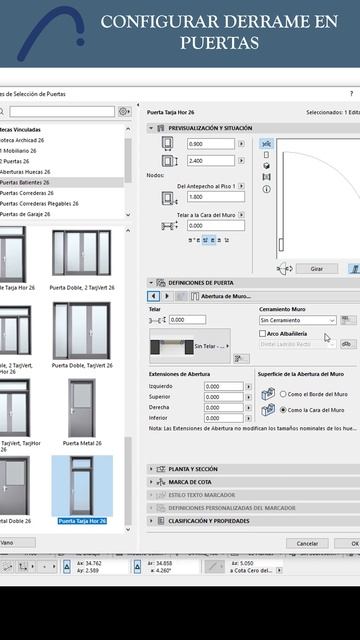
Task: Click the Telar offset icon in door definitions
Action: pyautogui.click(x=157, y=320)
